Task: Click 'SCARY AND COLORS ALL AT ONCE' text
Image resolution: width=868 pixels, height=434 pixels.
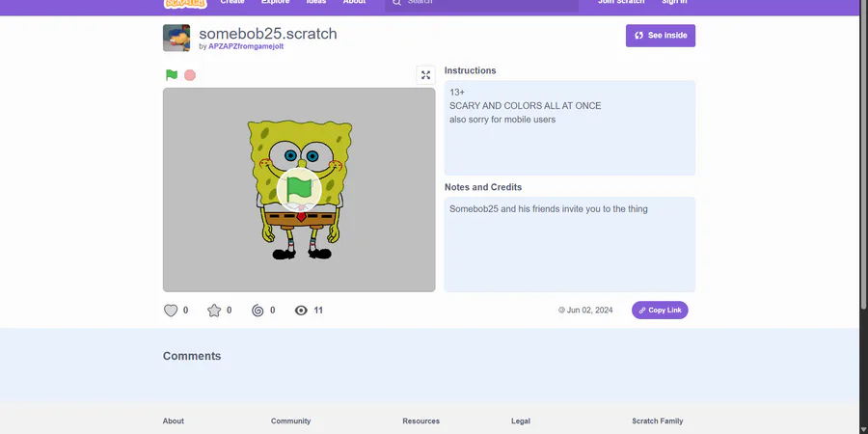Action: pyautogui.click(x=525, y=106)
